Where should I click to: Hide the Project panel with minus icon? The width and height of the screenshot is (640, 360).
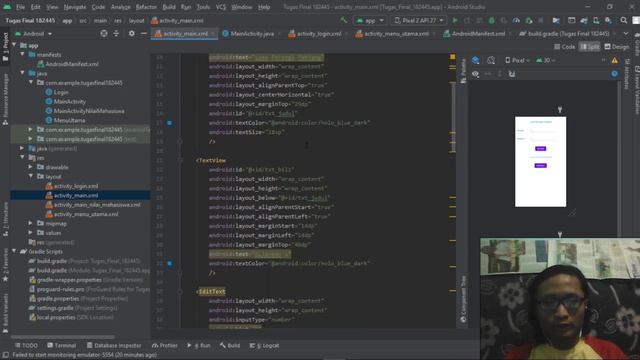(144, 33)
